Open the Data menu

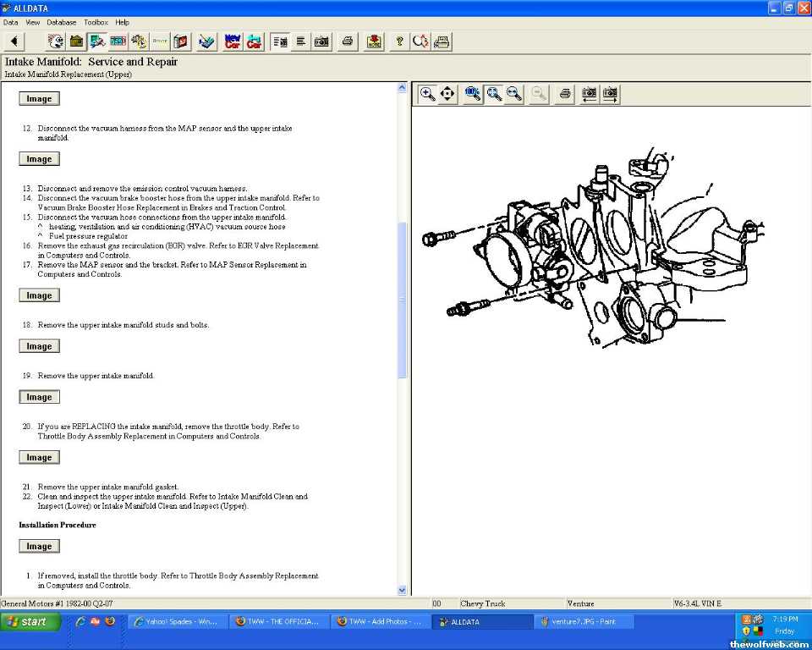pyautogui.click(x=10, y=22)
